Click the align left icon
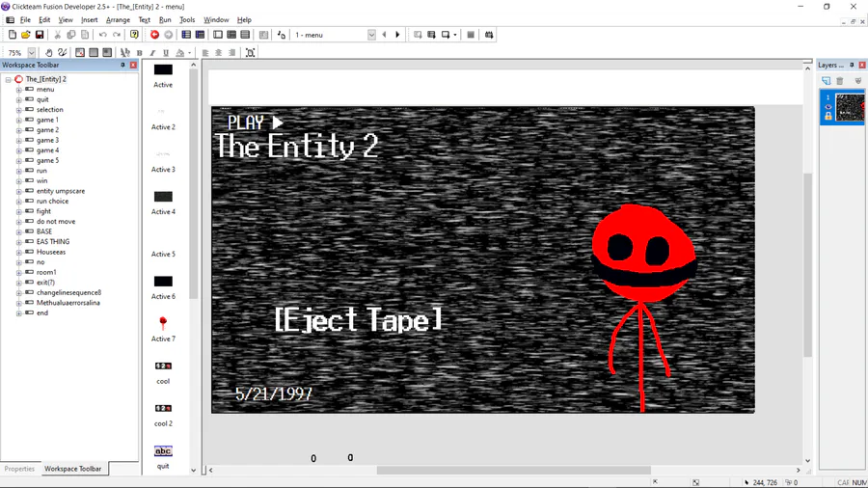Screen dimensions: 868x488 tap(205, 53)
